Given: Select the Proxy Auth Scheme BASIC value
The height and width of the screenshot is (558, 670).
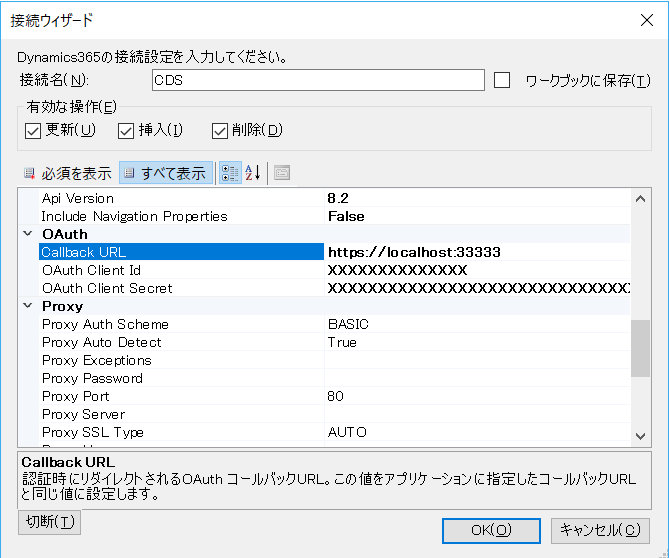Looking at the screenshot, I should 477,324.
